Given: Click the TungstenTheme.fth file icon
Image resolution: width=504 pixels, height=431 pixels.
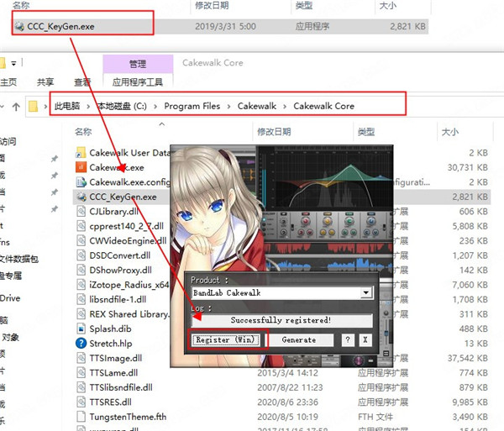Looking at the screenshot, I should click(x=81, y=417).
